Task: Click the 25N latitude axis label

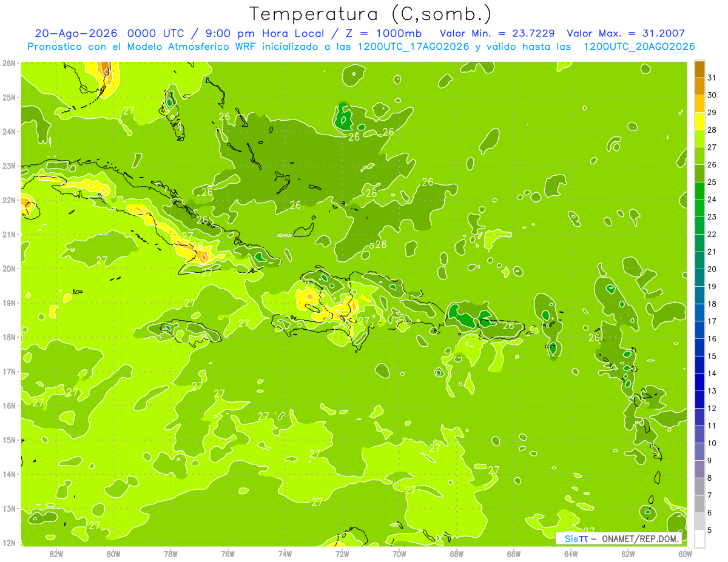Action: [9, 97]
